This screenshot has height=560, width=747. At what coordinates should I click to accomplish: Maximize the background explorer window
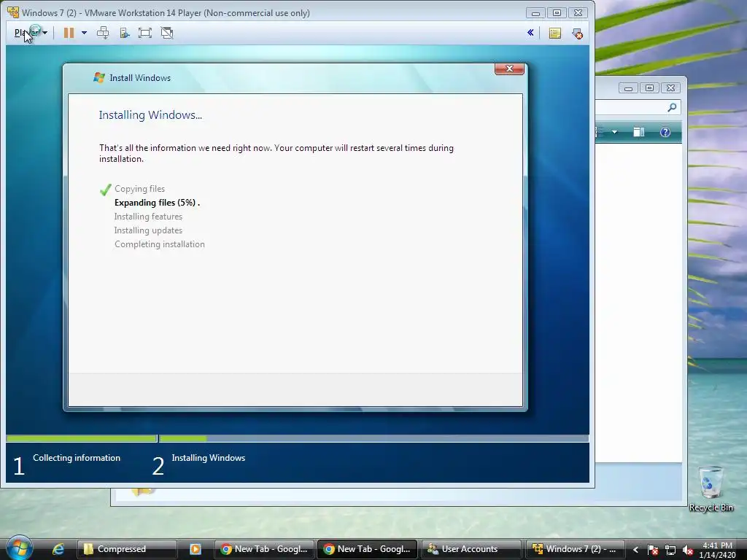click(x=649, y=88)
